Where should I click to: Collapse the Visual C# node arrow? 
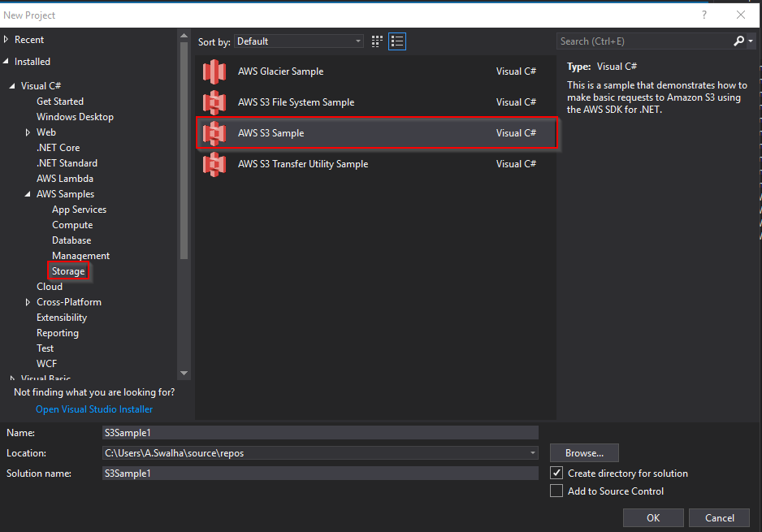point(12,86)
